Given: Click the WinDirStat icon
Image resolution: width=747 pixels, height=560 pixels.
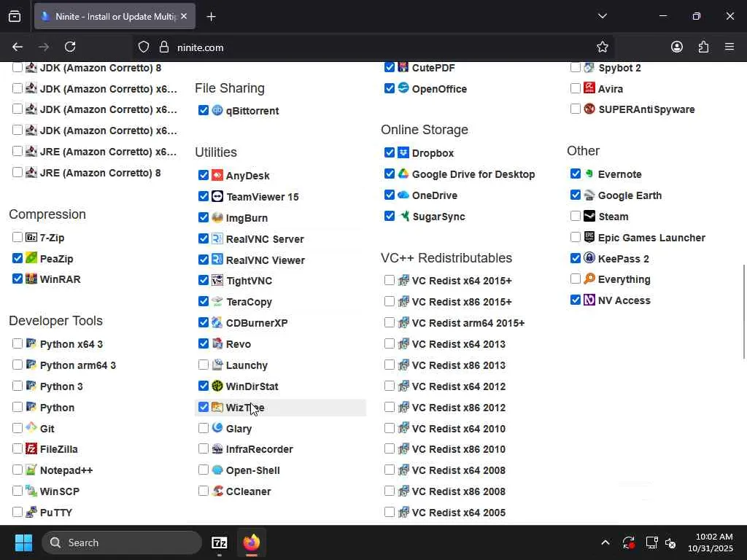Looking at the screenshot, I should [x=217, y=386].
